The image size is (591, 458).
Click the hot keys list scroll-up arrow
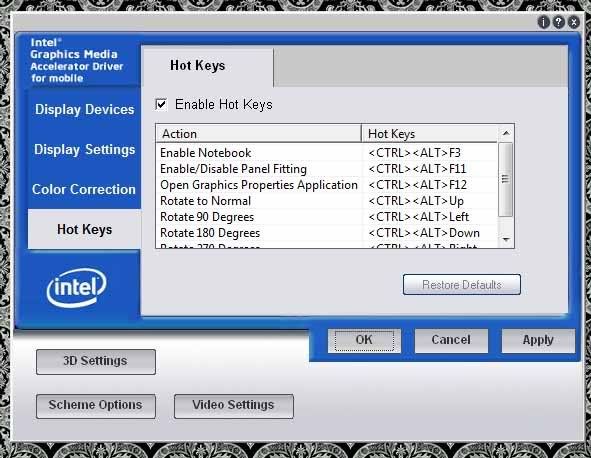click(506, 133)
